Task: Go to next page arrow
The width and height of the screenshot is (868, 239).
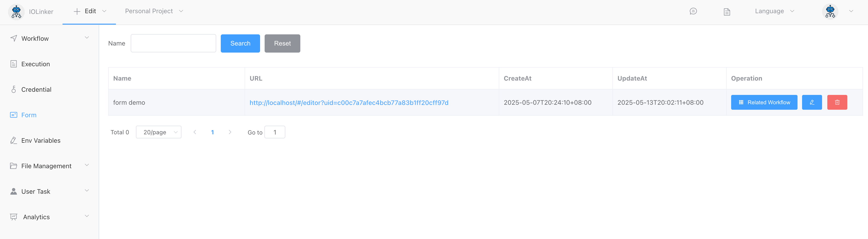Action: coord(230,132)
